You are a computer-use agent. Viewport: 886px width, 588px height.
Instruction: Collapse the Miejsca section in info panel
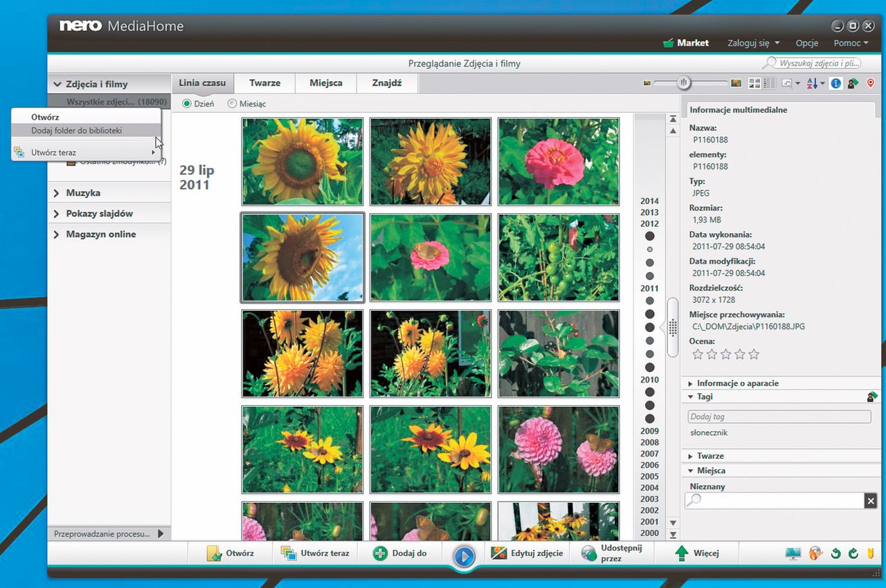tap(690, 470)
